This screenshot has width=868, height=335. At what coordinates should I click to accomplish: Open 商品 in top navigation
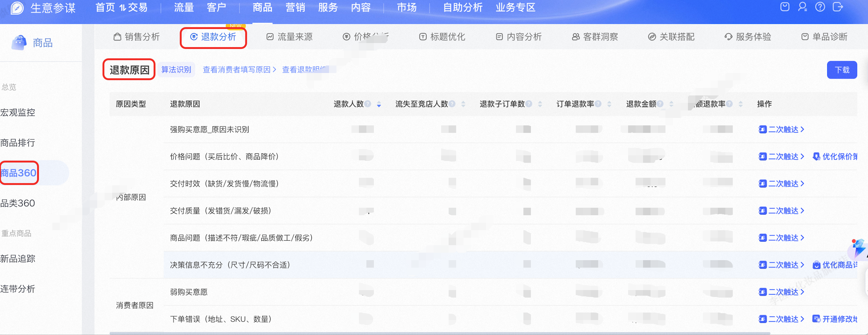[263, 7]
